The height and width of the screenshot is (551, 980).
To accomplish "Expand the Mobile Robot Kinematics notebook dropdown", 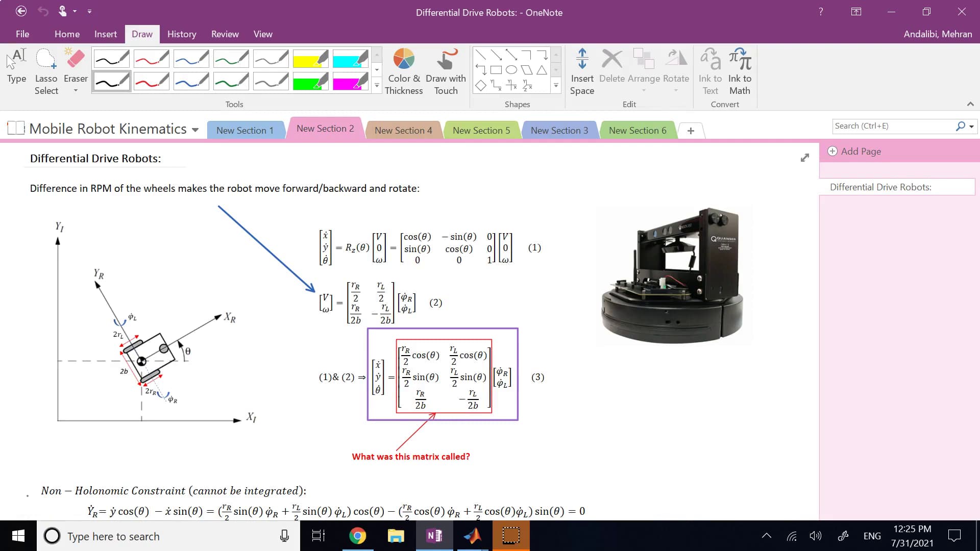I will (x=195, y=130).
